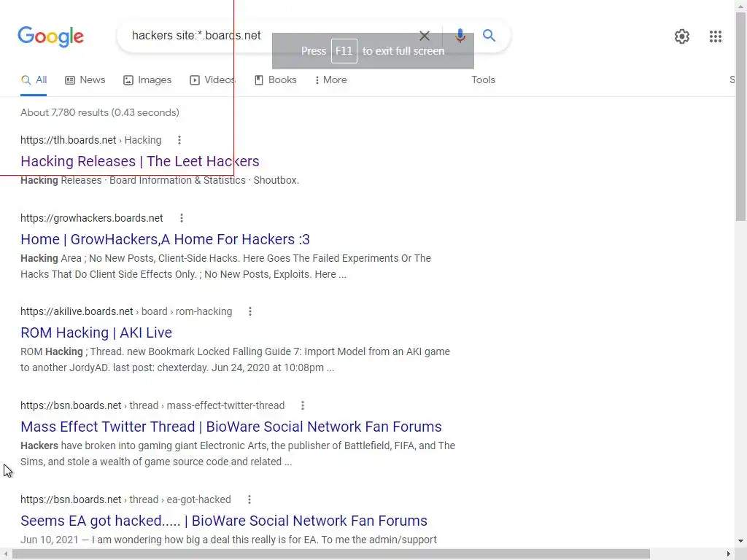The image size is (747, 560).
Task: Start voice search with microphone icon
Action: point(460,36)
